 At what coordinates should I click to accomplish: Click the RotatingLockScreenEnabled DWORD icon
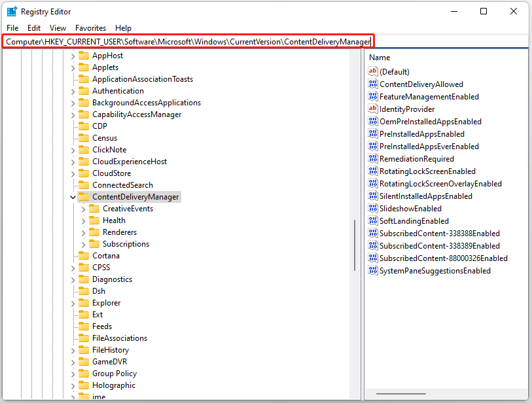click(x=373, y=171)
